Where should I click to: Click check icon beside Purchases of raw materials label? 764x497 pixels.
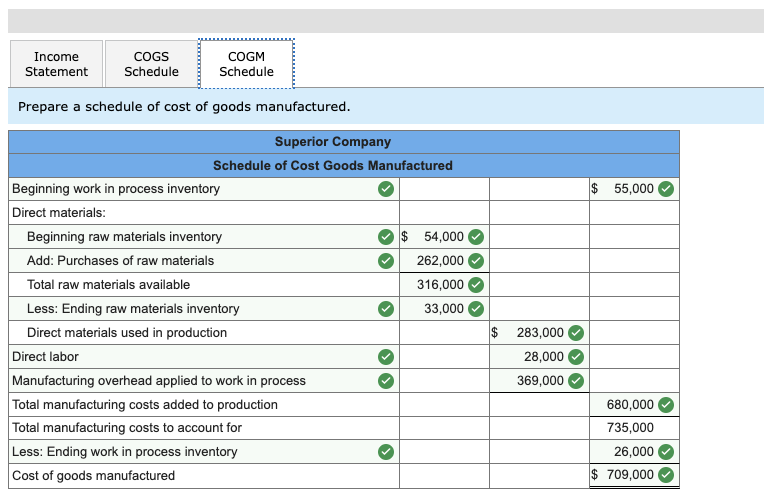tap(386, 261)
